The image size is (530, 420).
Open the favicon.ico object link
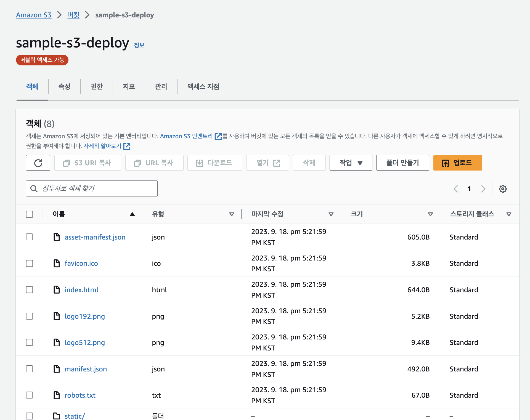pos(81,263)
